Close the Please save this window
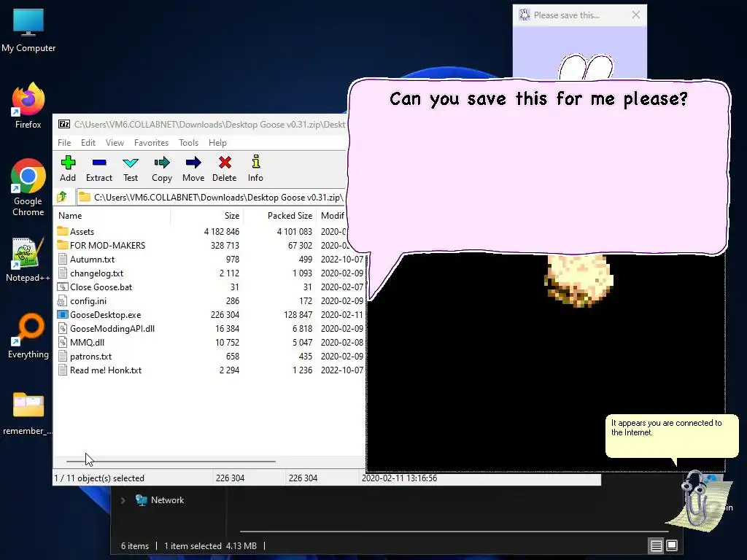The image size is (747, 560). coord(636,15)
